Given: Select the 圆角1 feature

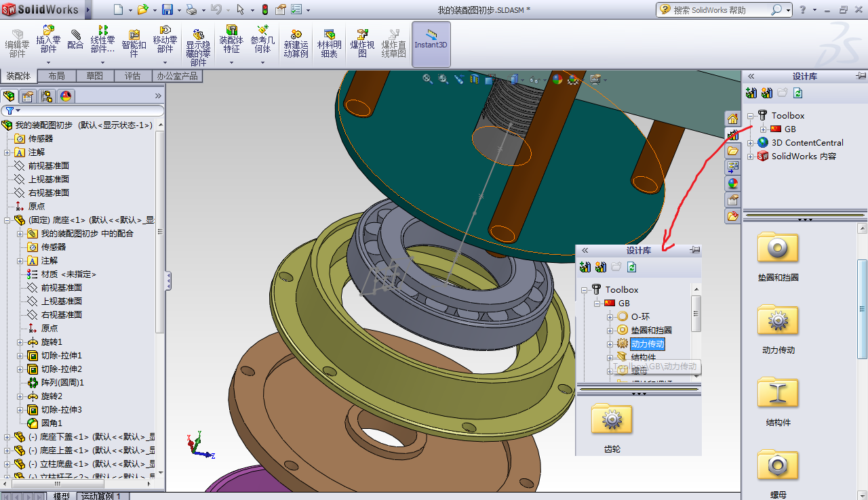Looking at the screenshot, I should tap(52, 423).
